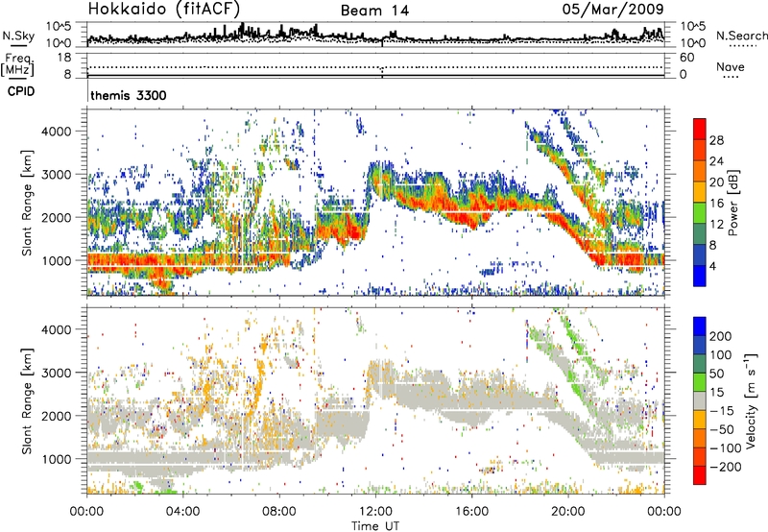Click the '200' velocity colorbar tick label
The width and height of the screenshot is (768, 532).
(x=721, y=336)
